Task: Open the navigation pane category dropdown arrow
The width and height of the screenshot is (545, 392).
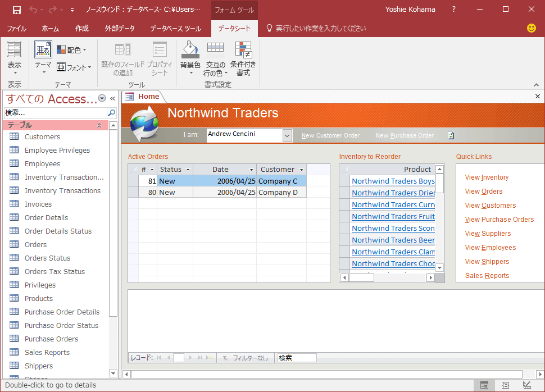Action: (102, 98)
